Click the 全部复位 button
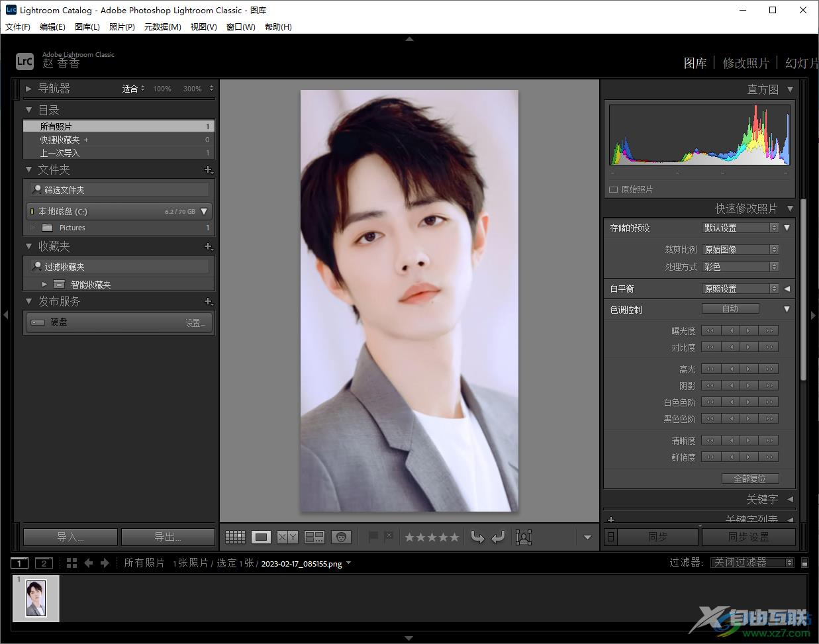 pyautogui.click(x=749, y=479)
